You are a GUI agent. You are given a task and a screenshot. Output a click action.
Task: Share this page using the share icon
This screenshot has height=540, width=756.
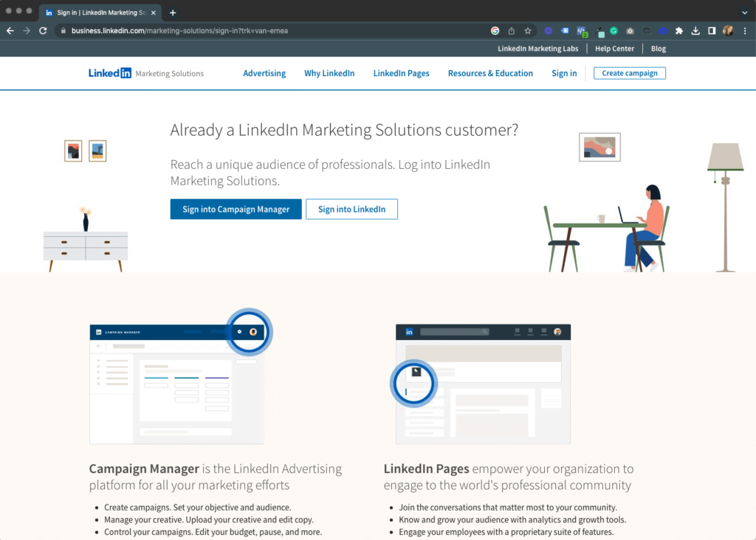point(511,31)
